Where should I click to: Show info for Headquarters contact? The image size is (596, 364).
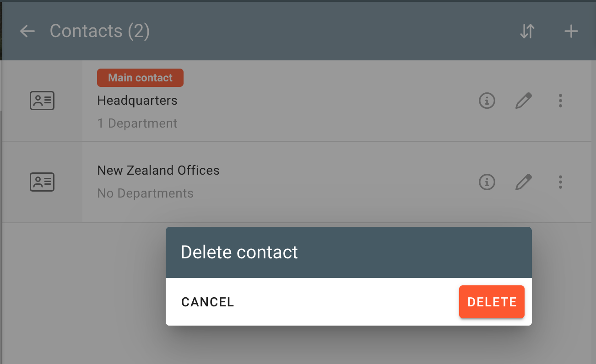[487, 101]
